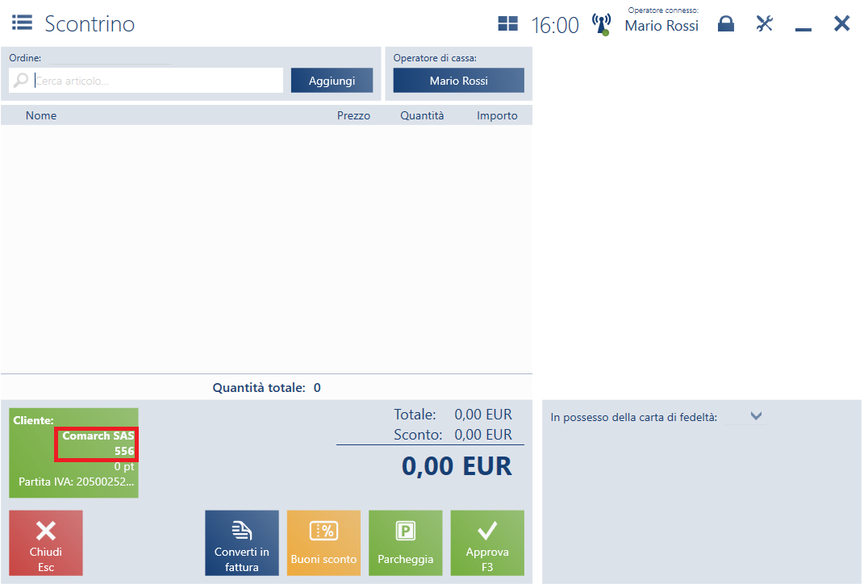
Task: Click the Partita IVA text in client tile
Action: [x=77, y=482]
